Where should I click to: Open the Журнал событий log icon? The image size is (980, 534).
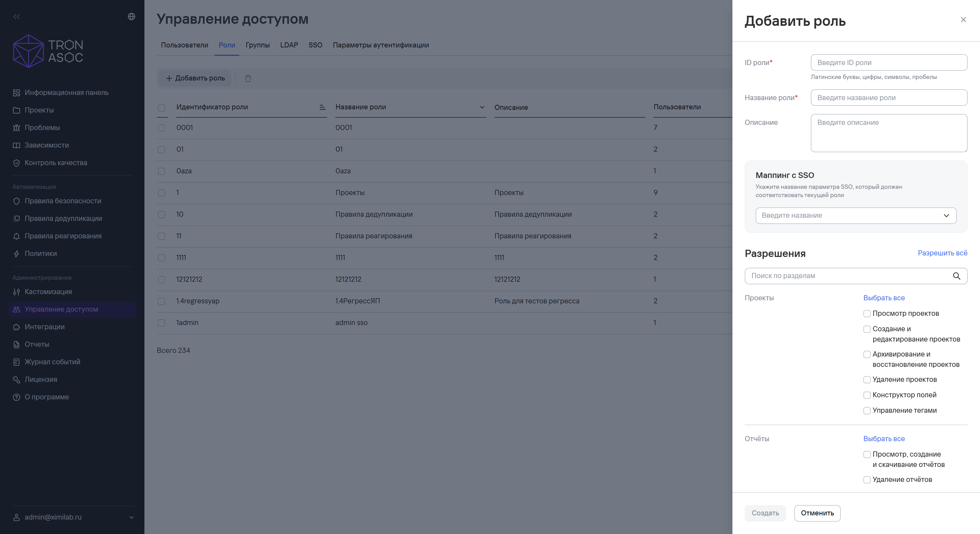(x=16, y=362)
